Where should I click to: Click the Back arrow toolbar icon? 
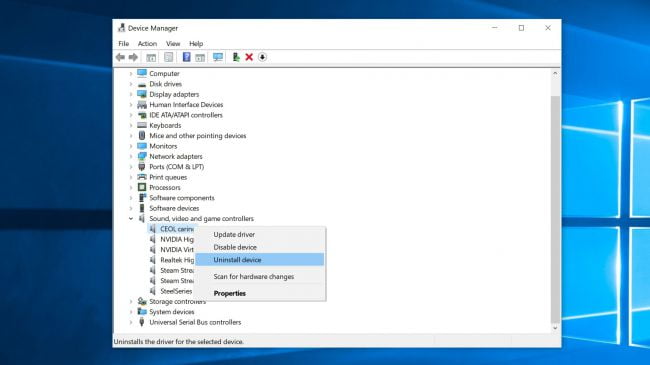(x=120, y=57)
